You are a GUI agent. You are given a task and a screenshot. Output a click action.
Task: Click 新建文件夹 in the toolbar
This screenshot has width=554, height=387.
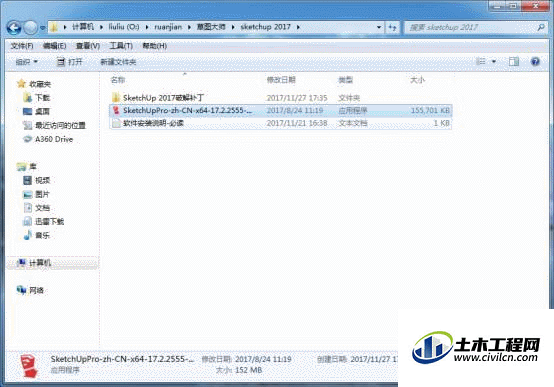(x=118, y=62)
